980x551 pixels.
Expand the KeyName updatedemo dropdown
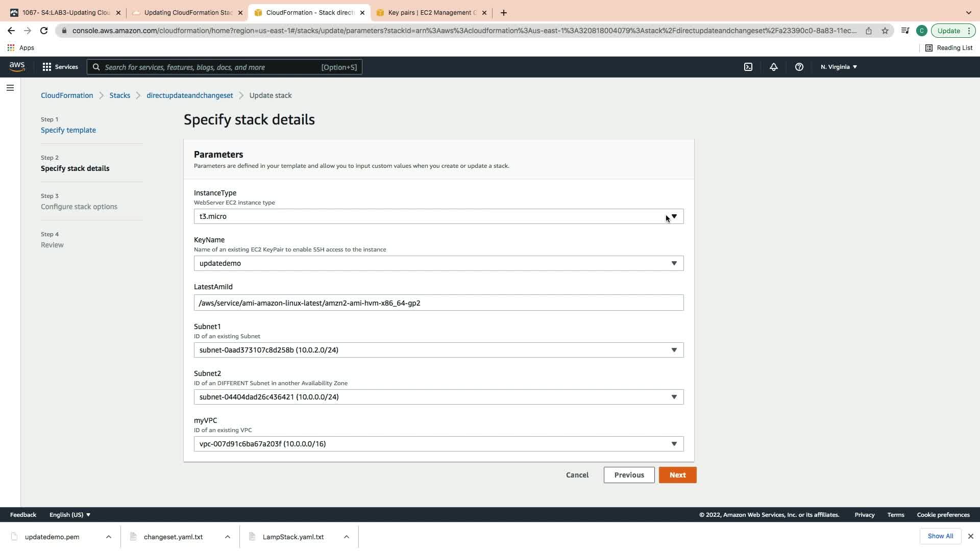438,263
